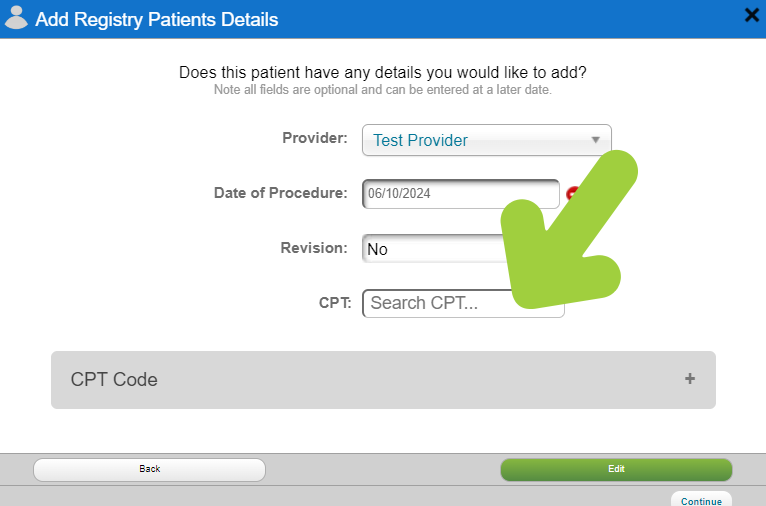Click the large green arrow annotation
Image resolution: width=766 pixels, height=506 pixels.
click(569, 230)
